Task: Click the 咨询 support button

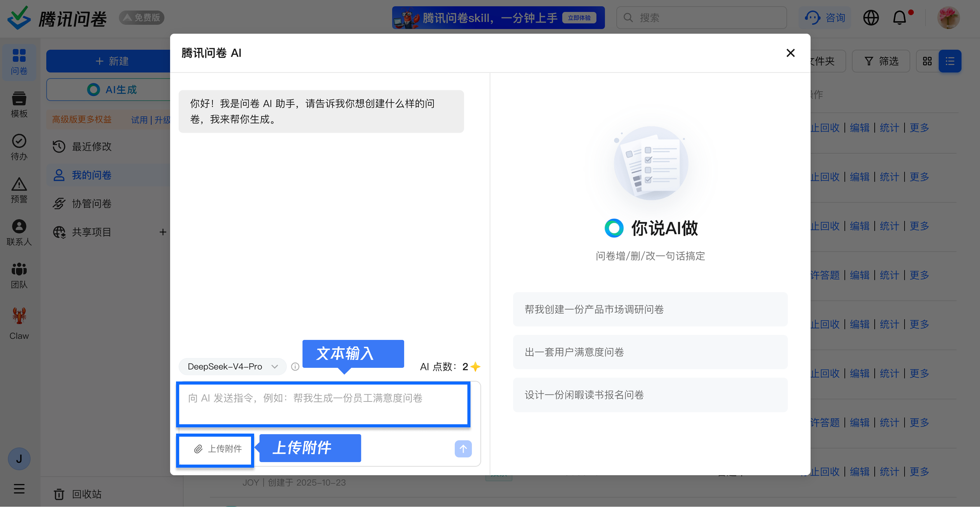Action: (x=825, y=17)
